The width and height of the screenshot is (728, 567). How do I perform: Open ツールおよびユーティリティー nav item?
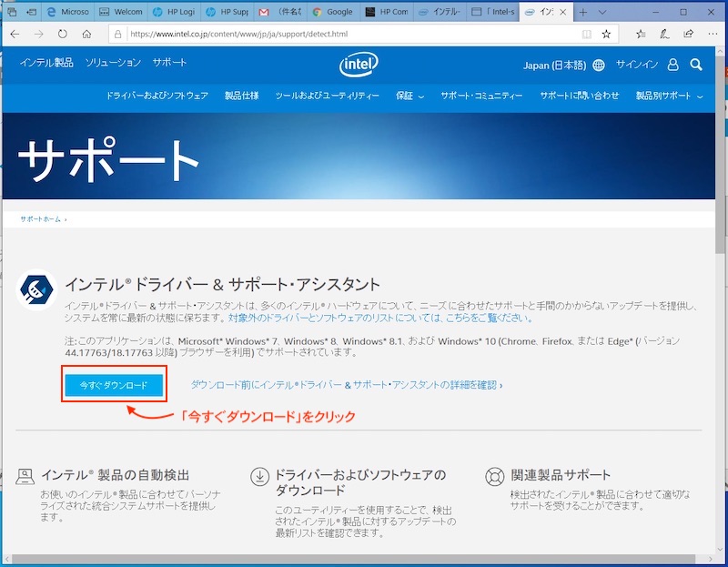click(327, 96)
